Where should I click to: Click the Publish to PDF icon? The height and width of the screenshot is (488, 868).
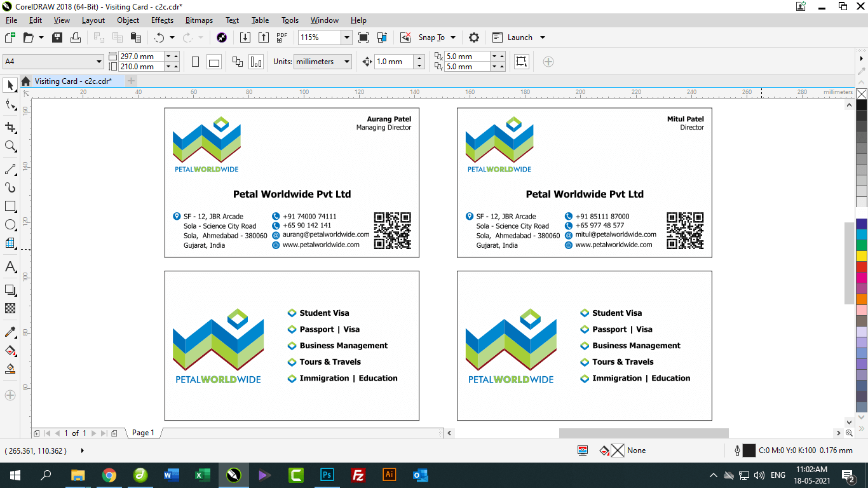click(x=282, y=37)
